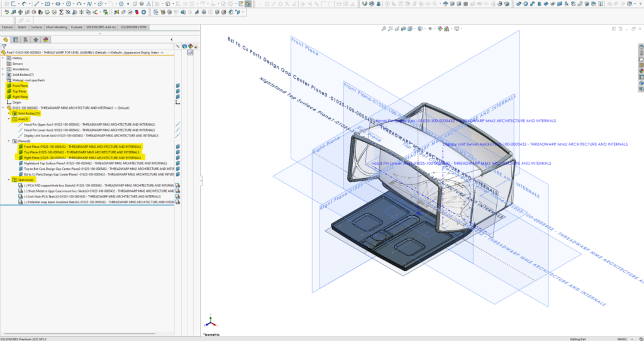Toggle visibility of Nightstand Top Surface Plane1
The height and width of the screenshot is (341, 644).
tap(178, 163)
